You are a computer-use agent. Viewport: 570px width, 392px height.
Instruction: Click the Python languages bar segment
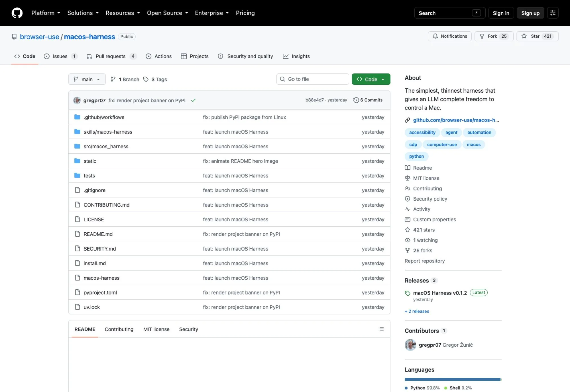pyautogui.click(x=452, y=379)
